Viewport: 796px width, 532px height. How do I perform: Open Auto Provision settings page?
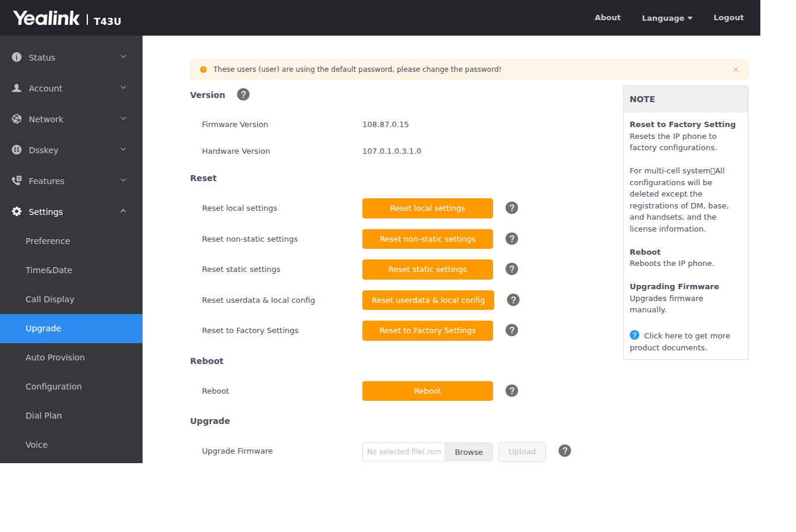click(x=71, y=357)
